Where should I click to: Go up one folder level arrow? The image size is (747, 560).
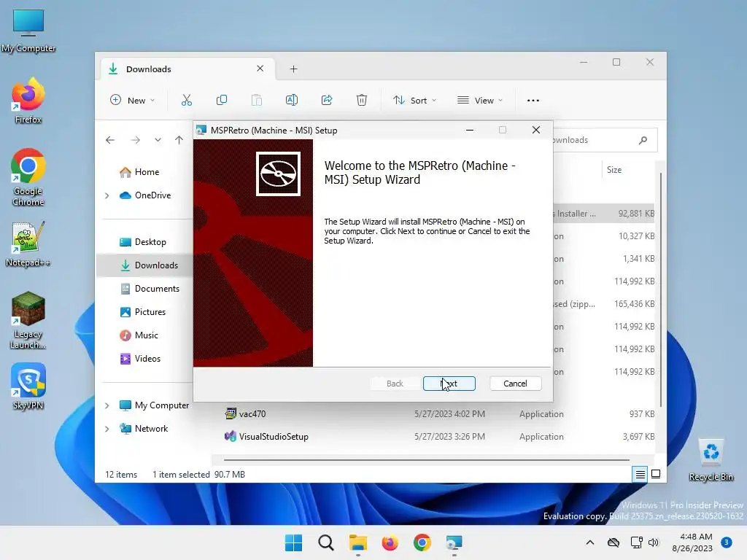[x=179, y=140]
